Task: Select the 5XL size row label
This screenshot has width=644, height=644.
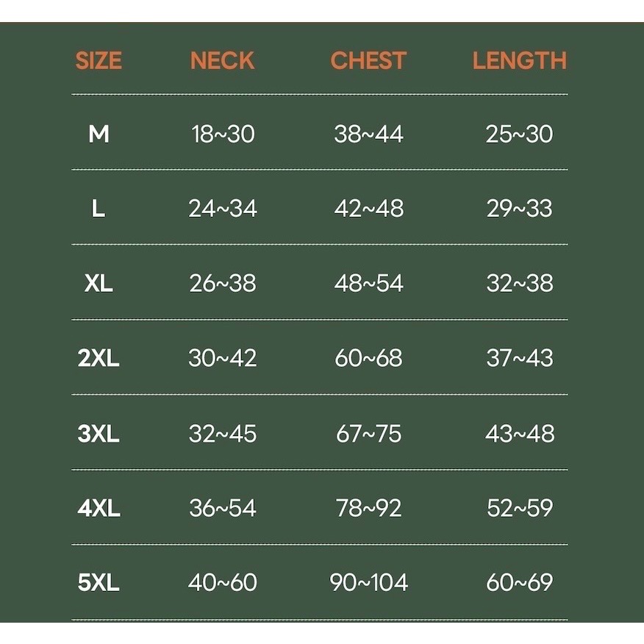Action: [99, 583]
